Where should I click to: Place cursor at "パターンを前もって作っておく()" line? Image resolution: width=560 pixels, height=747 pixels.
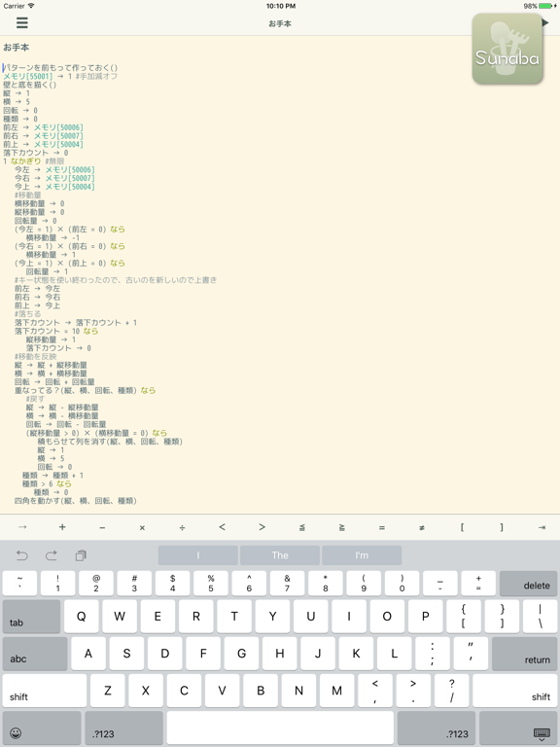click(x=60, y=68)
